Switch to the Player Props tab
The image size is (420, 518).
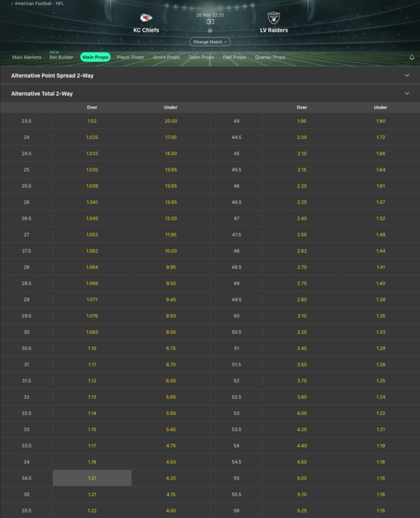click(x=130, y=57)
